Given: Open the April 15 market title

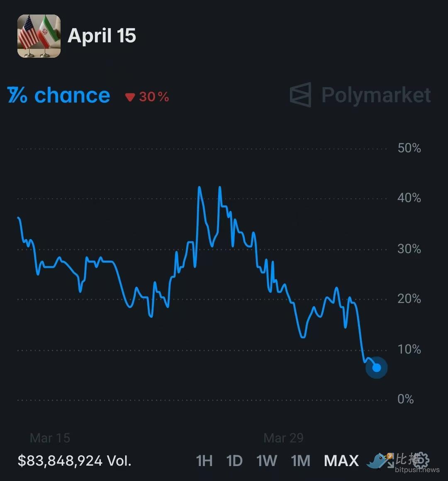Looking at the screenshot, I should (x=102, y=36).
